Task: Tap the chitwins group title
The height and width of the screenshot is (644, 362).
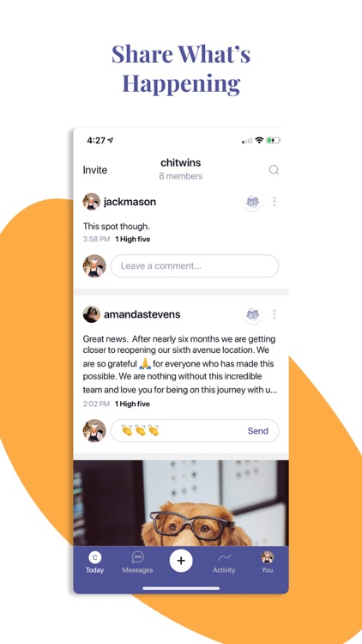Action: tap(181, 162)
